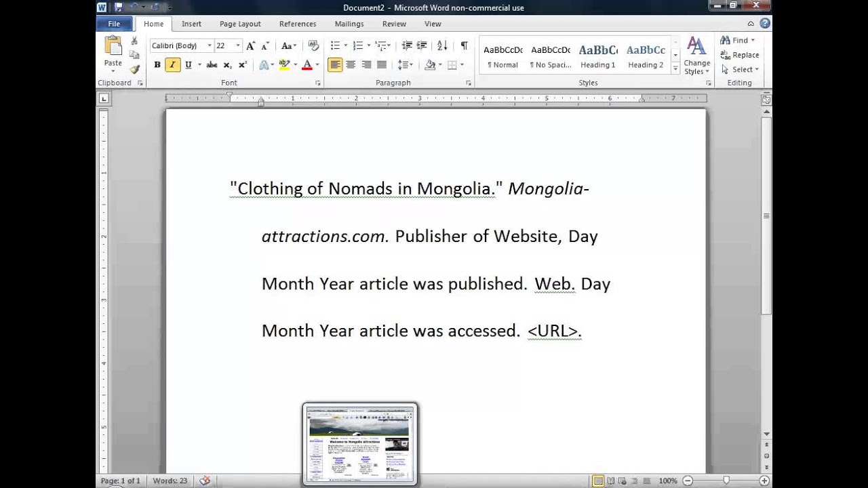Open the Change Styles dropdown
The image size is (868, 488).
click(x=696, y=56)
